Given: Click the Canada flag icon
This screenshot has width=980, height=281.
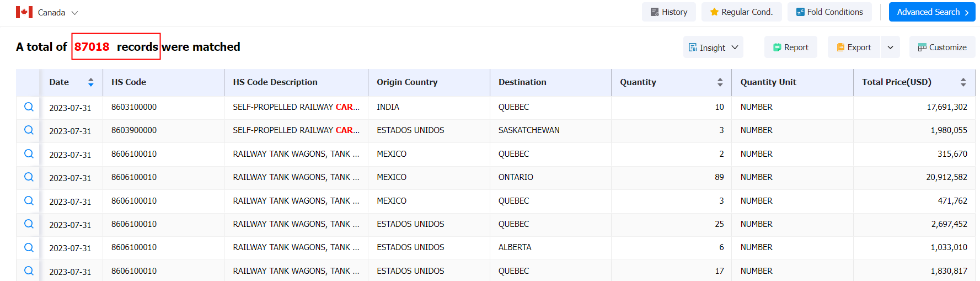Looking at the screenshot, I should [x=24, y=12].
